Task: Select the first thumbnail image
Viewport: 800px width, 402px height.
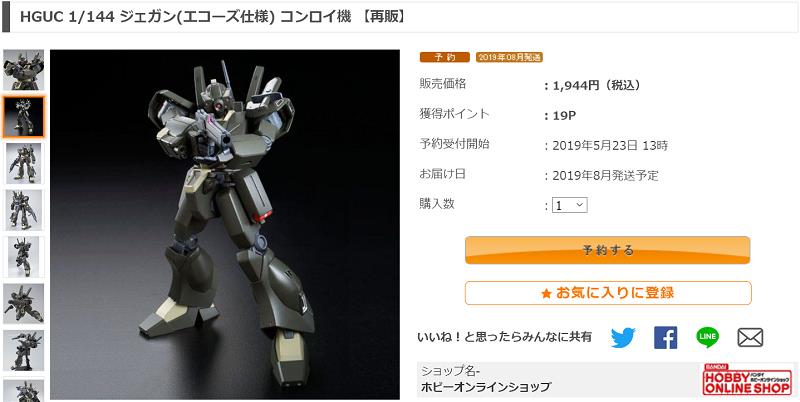Action: click(23, 70)
